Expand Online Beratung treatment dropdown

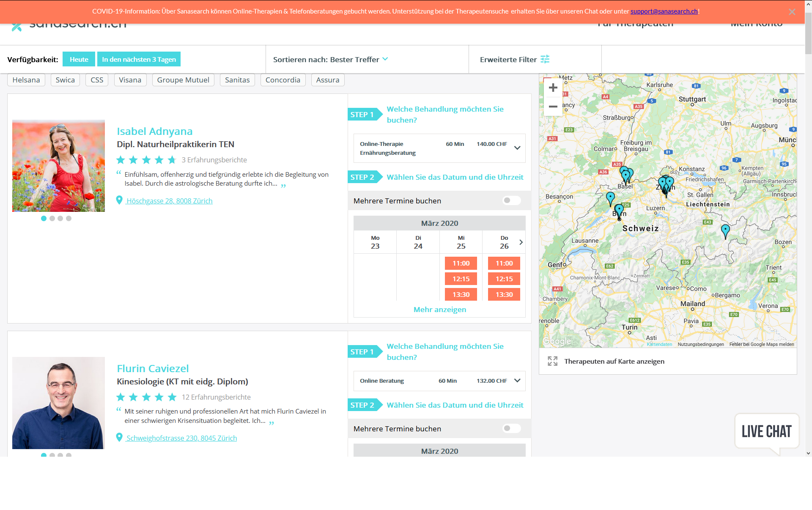(517, 381)
